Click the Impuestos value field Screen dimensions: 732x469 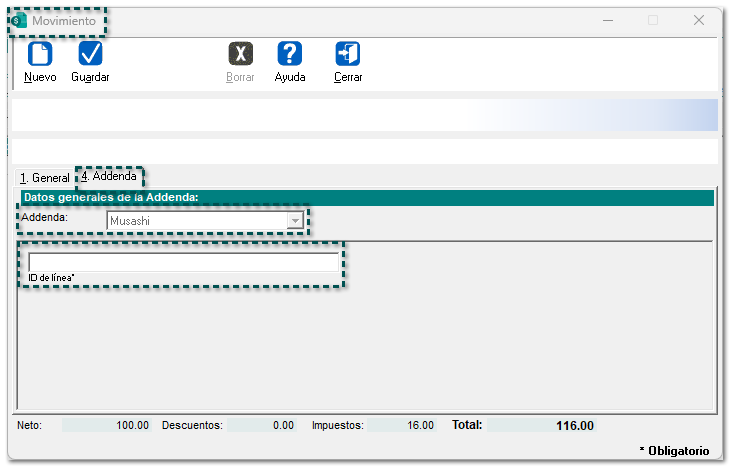tap(402, 425)
